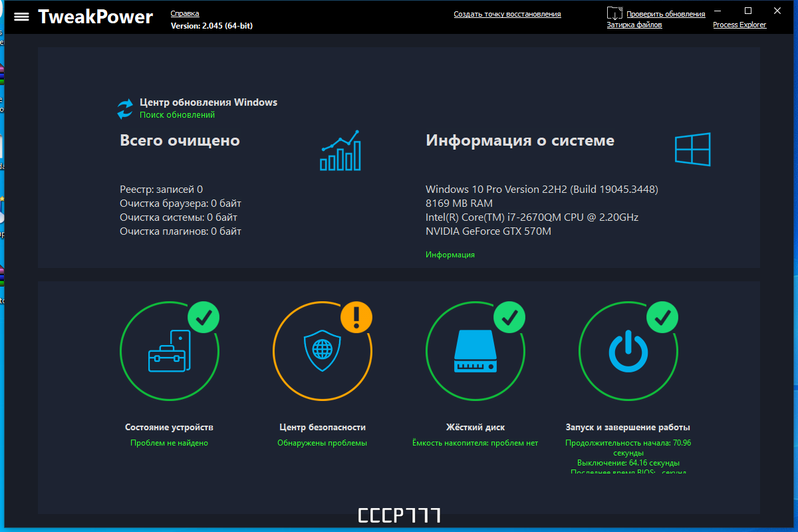Click the Состояние устройств label

169,428
